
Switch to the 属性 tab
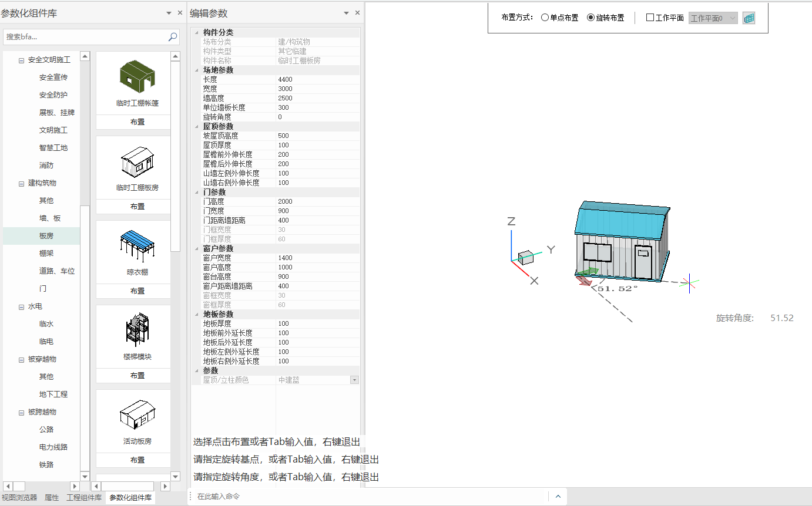(x=52, y=498)
